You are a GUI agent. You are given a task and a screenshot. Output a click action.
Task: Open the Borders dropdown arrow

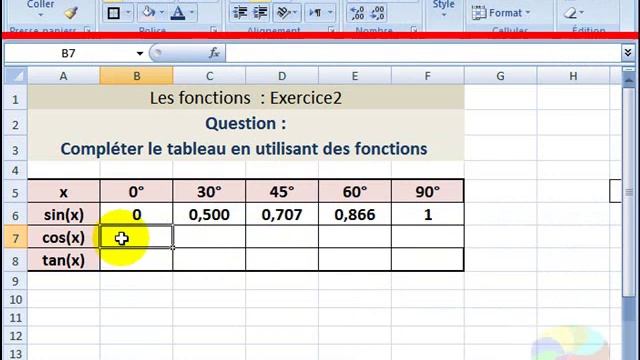[x=128, y=13]
